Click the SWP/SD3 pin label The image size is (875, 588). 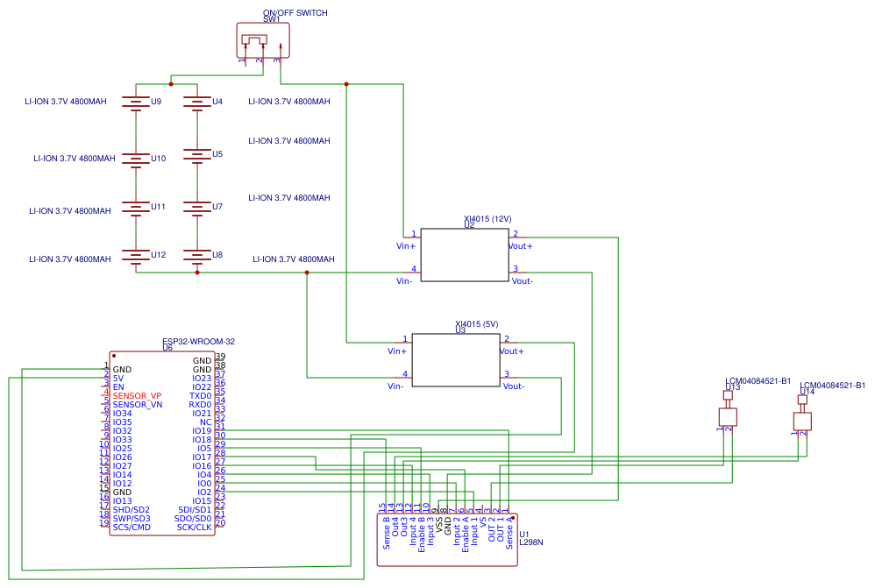coord(132,518)
